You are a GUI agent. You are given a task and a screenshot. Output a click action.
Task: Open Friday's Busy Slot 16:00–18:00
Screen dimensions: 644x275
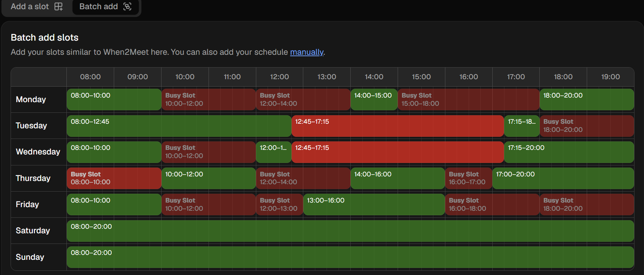point(492,204)
